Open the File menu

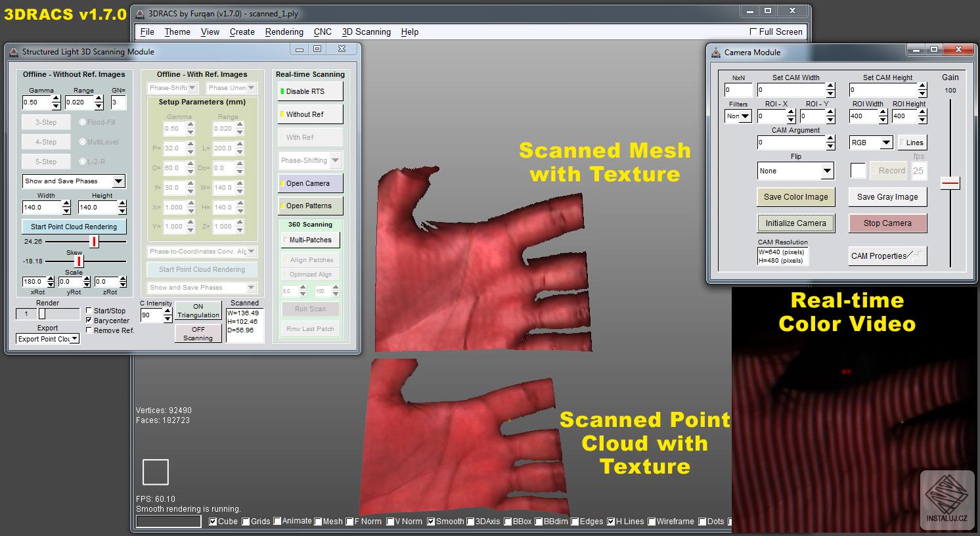(147, 32)
